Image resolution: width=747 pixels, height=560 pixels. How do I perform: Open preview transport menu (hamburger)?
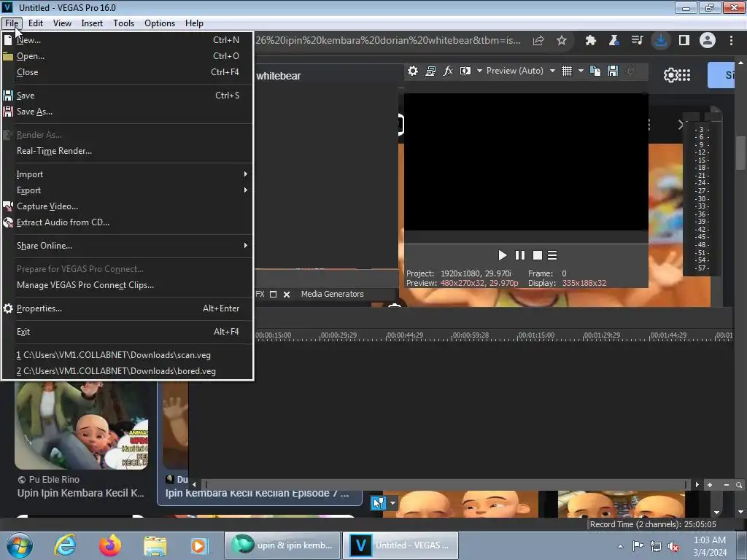pyautogui.click(x=552, y=255)
